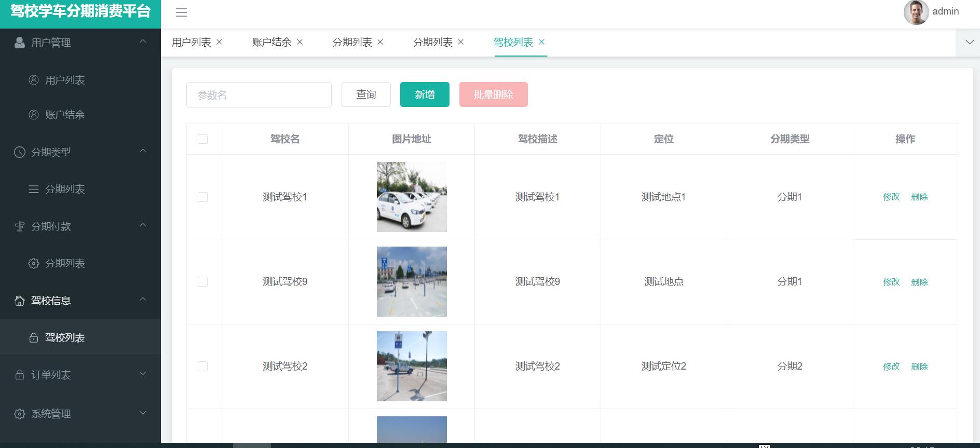Click the 用户管理 person icon
The width and height of the screenshot is (980, 448).
coord(20,43)
